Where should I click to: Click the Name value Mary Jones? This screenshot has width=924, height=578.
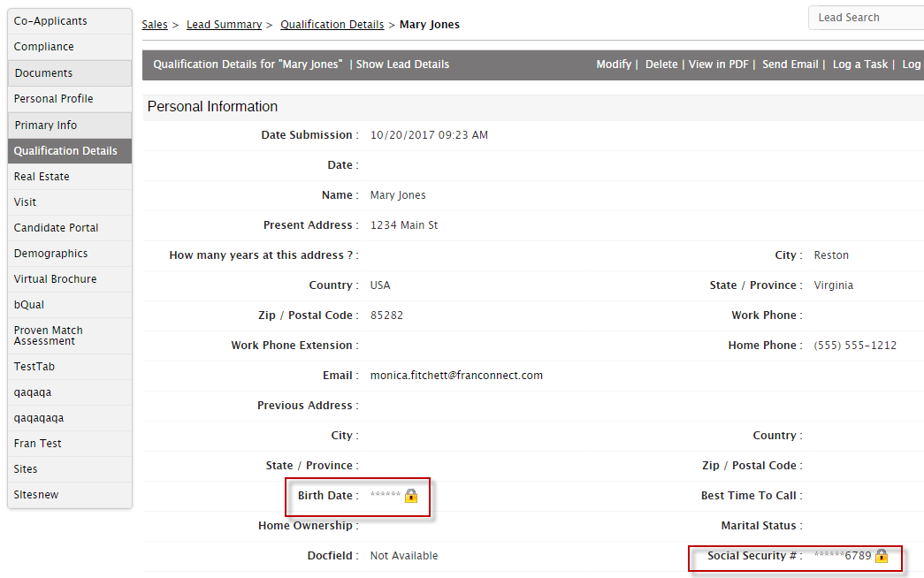[398, 195]
